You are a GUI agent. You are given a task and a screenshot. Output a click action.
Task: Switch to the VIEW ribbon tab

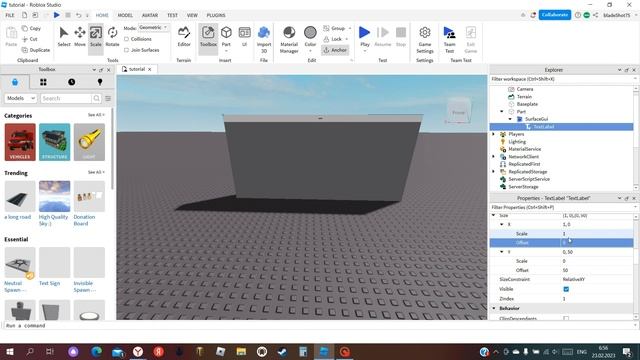[192, 15]
